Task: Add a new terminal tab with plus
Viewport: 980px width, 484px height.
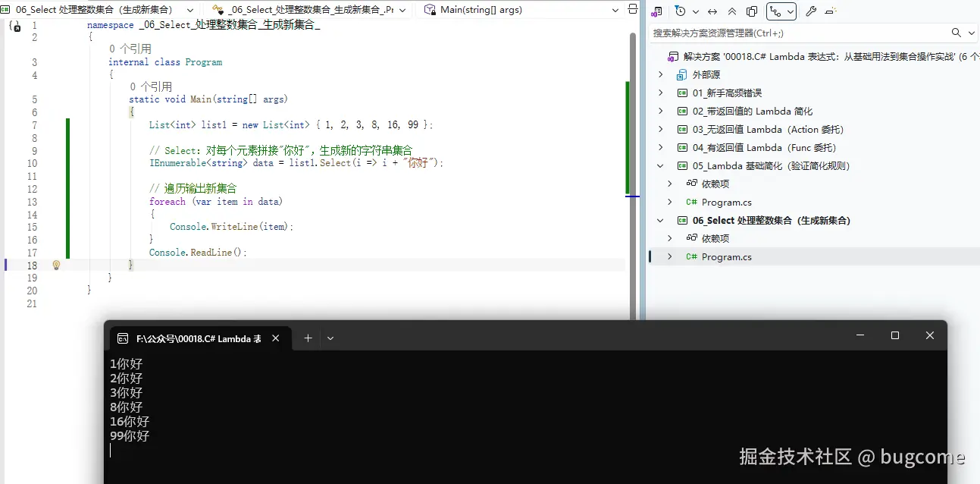Action: click(x=308, y=338)
